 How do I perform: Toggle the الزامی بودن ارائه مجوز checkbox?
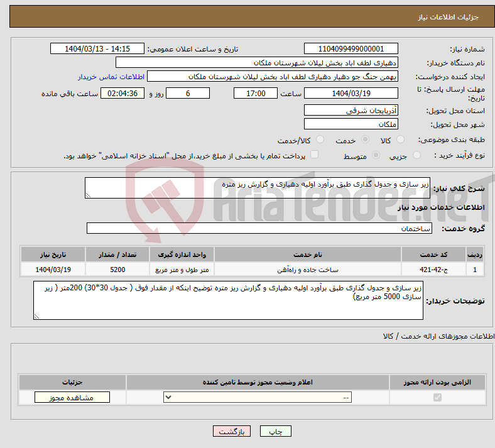[437, 397]
